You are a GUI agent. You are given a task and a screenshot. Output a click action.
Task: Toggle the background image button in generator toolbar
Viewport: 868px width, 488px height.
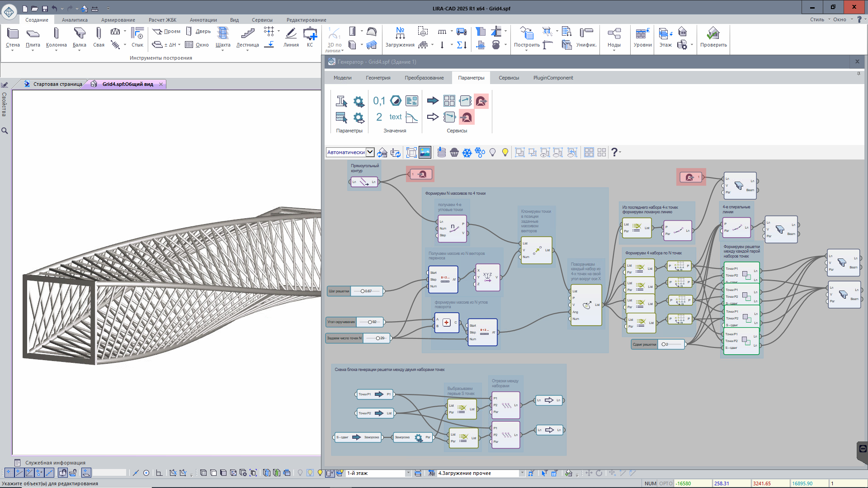tap(425, 153)
